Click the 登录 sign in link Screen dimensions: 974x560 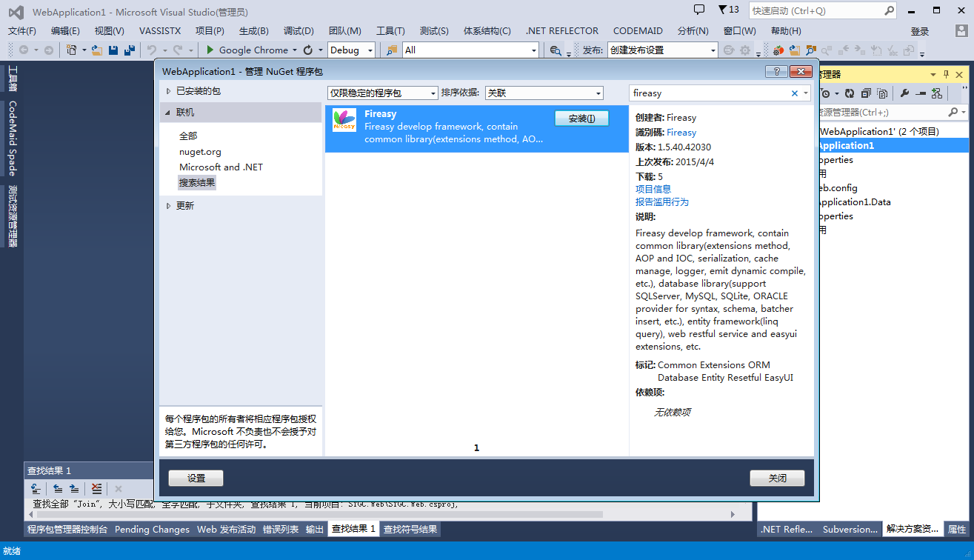coord(920,31)
